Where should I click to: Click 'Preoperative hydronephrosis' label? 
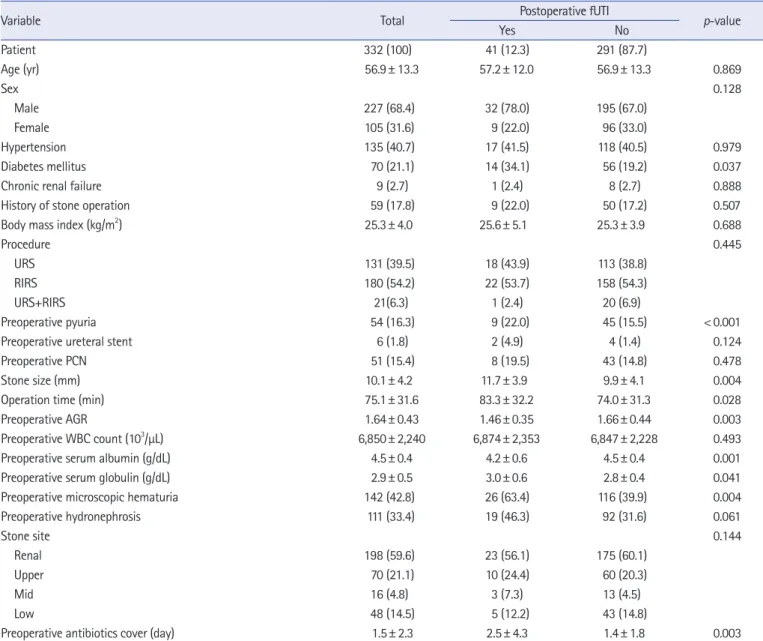pos(71,516)
